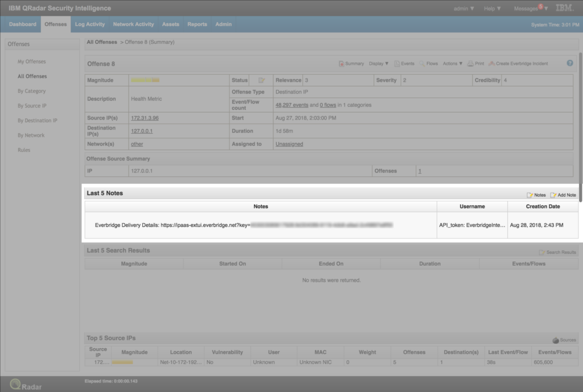Image resolution: width=583 pixels, height=392 pixels.
Task: Select My Offenses in sidebar
Action: [x=32, y=61]
